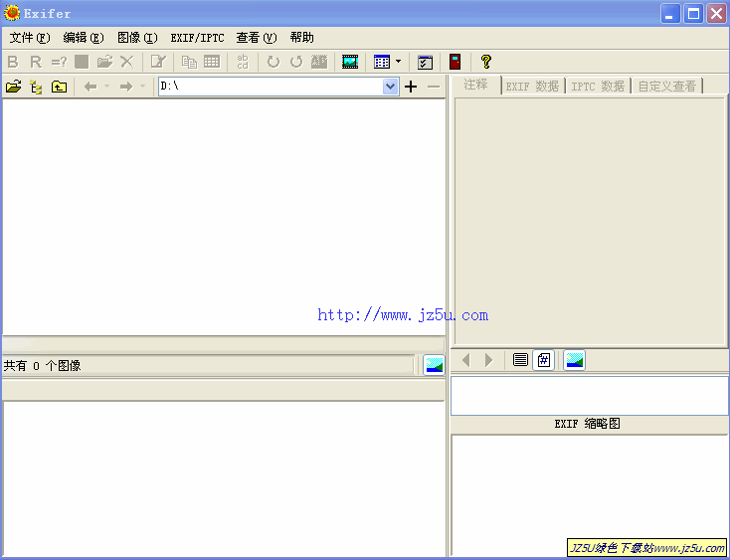Click the EXIF 缩略图 header label
This screenshot has width=730, height=560.
point(587,424)
